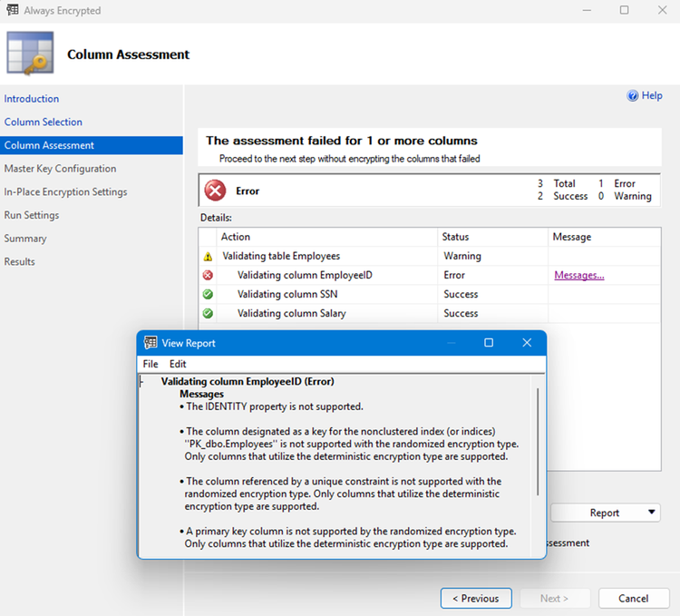Select the Column Assessment step
This screenshot has width=680, height=616.
pos(92,145)
